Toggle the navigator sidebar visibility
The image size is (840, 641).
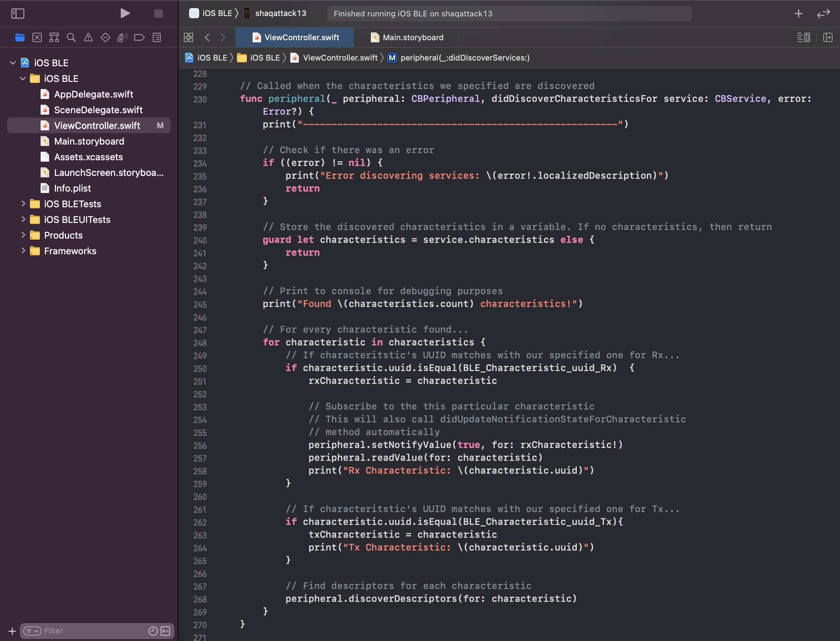coord(17,14)
